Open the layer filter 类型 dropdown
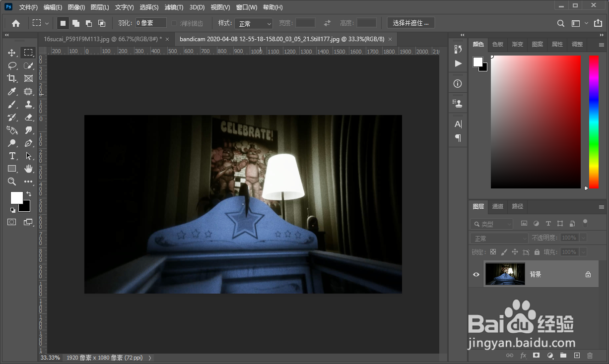 coord(492,224)
